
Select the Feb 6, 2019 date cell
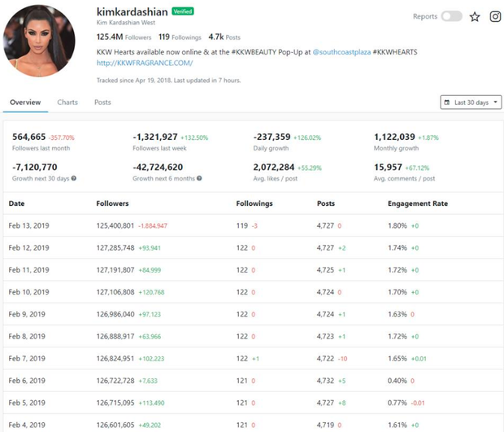point(27,381)
